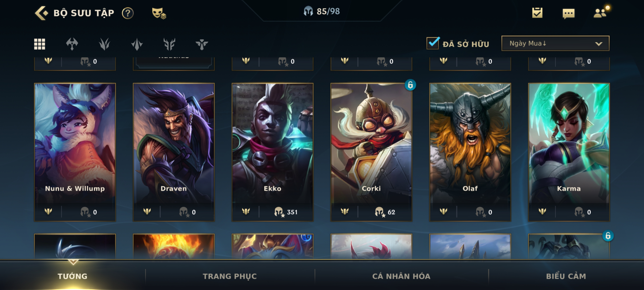This screenshot has height=290, width=644.
Task: Open the chat speech bubble icon
Action: [x=569, y=13]
